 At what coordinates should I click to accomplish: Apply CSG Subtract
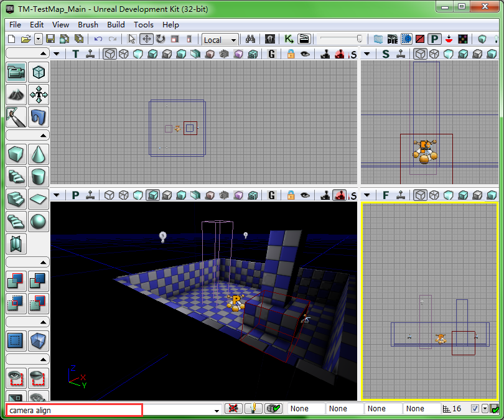(x=39, y=281)
